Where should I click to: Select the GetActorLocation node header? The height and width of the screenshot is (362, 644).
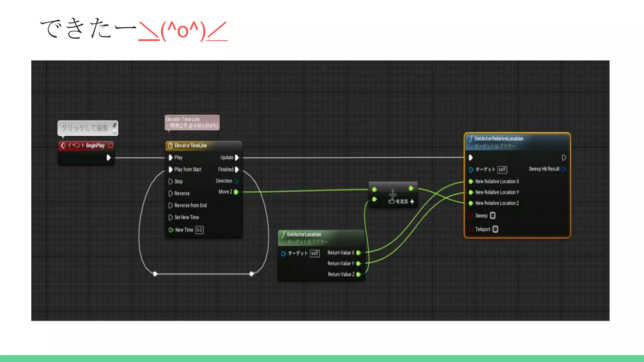[x=304, y=234]
